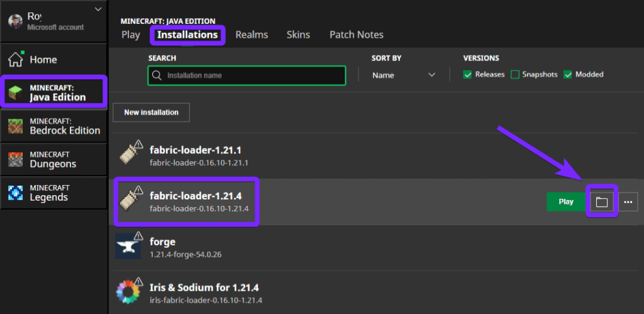Click warning badge on Iris & Sodium
The height and width of the screenshot is (314, 644).
(138, 281)
